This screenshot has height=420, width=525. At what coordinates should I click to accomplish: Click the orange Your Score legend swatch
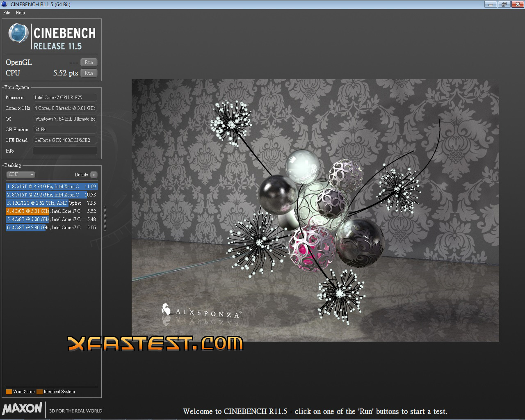point(9,392)
